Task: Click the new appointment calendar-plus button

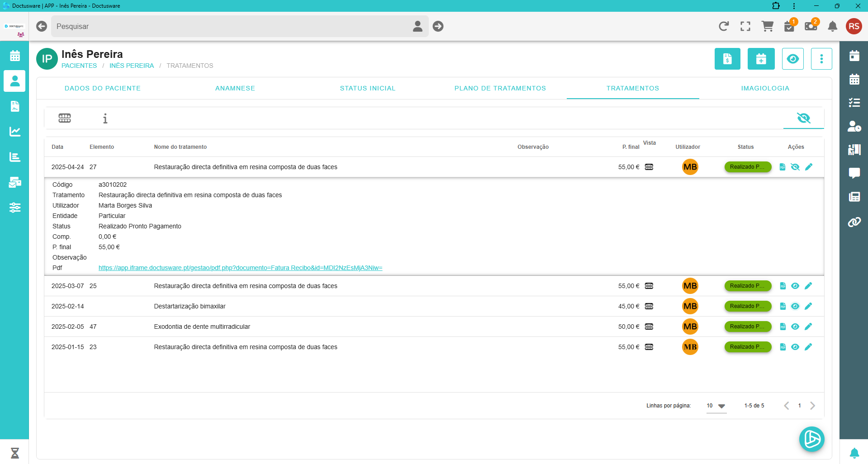Action: tap(761, 59)
